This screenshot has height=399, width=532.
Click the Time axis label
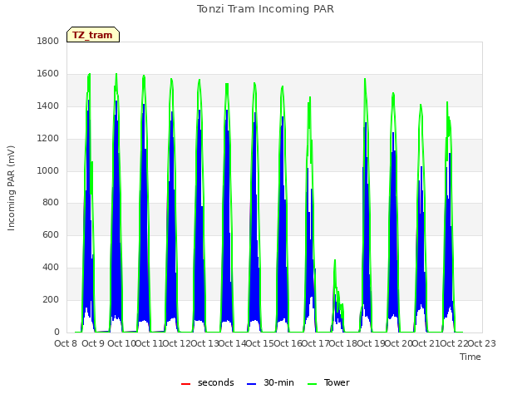click(x=470, y=357)
